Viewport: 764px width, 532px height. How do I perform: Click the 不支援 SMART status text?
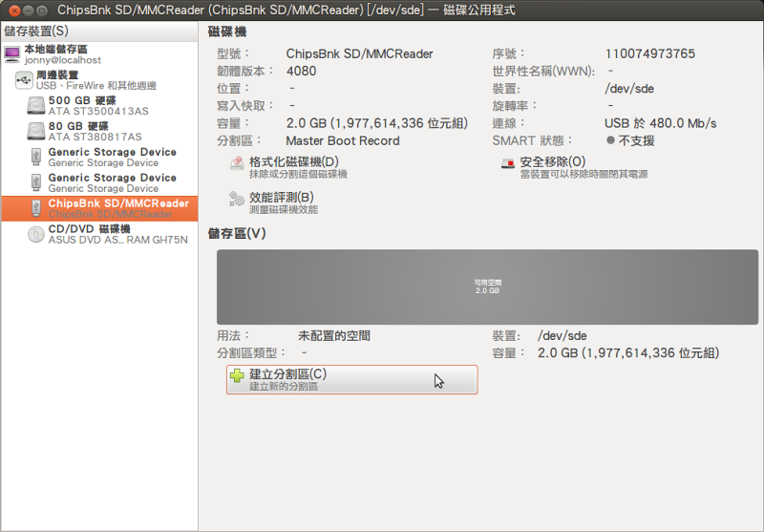point(636,140)
